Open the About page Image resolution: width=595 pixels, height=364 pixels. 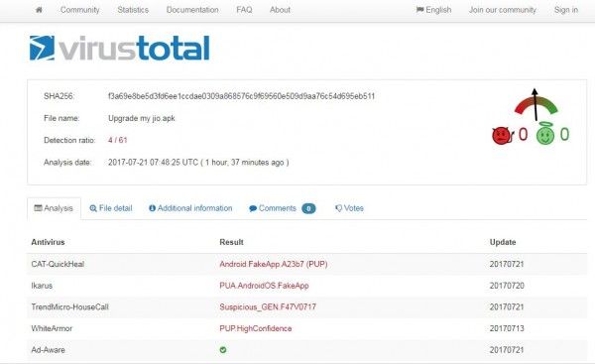280,10
